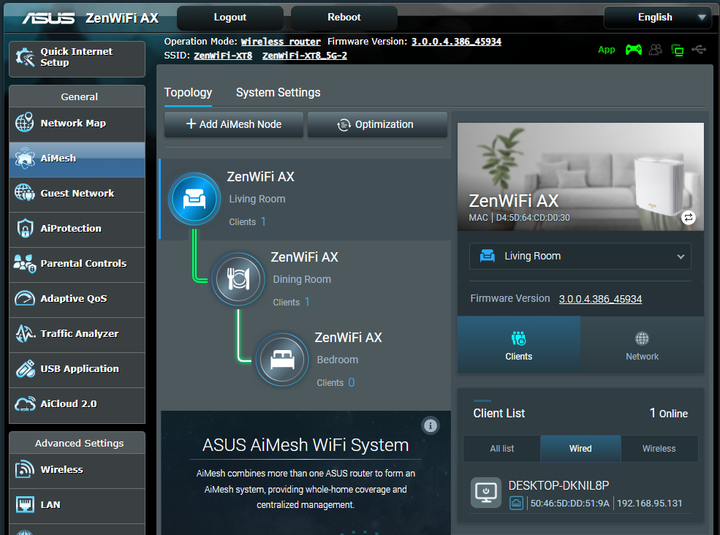Click the info icon above AiMesh description

pos(430,426)
